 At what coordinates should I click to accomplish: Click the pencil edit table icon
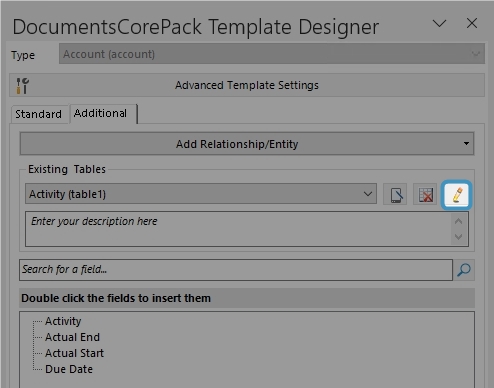pyautogui.click(x=456, y=195)
